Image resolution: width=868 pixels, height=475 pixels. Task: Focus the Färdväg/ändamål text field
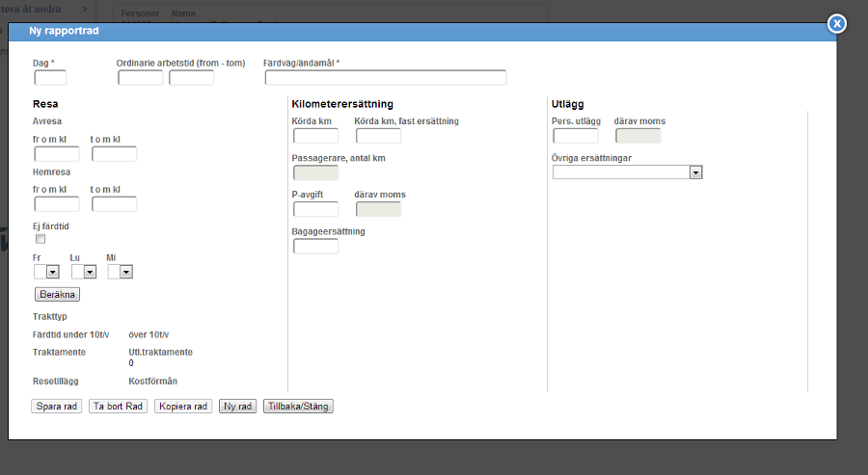386,78
